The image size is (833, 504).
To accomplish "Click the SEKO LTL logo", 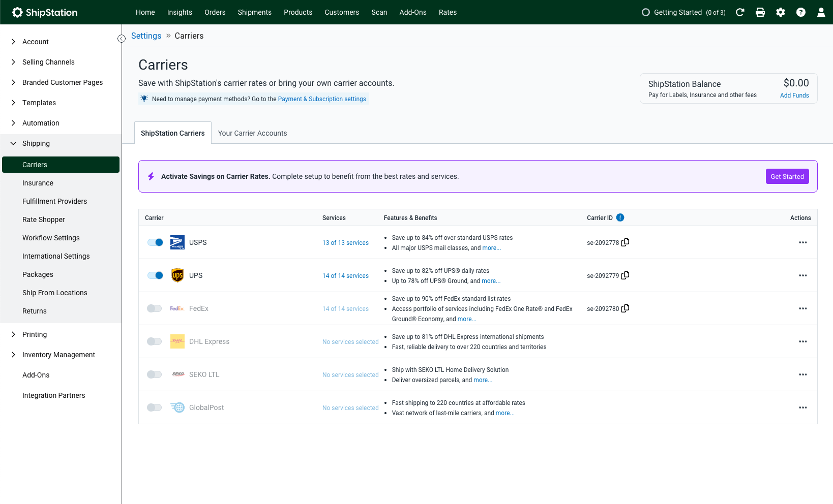I will tap(178, 374).
